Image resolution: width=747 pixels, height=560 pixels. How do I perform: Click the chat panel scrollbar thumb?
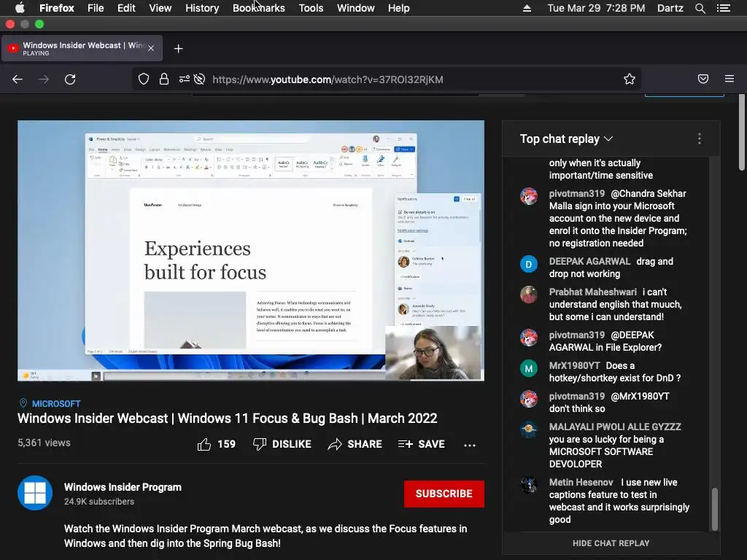point(714,509)
